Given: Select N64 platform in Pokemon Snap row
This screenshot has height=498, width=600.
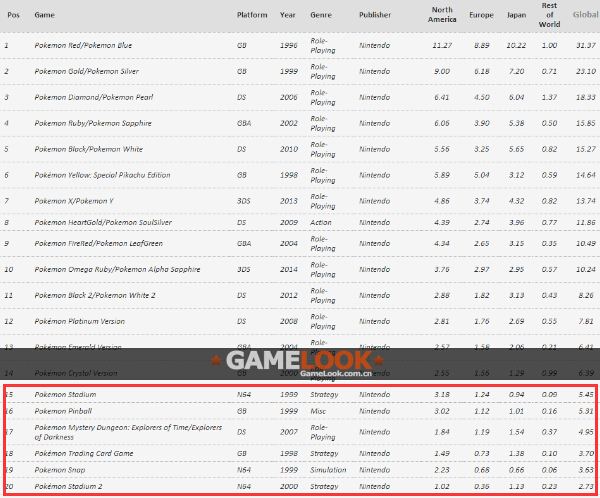Looking at the screenshot, I should point(244,470).
